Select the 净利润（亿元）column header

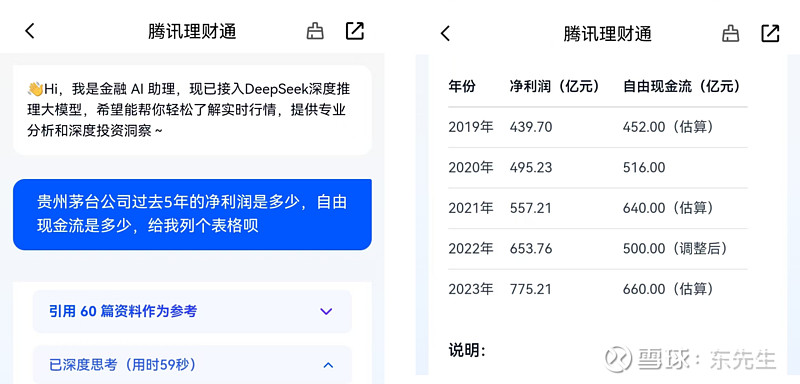point(555,86)
